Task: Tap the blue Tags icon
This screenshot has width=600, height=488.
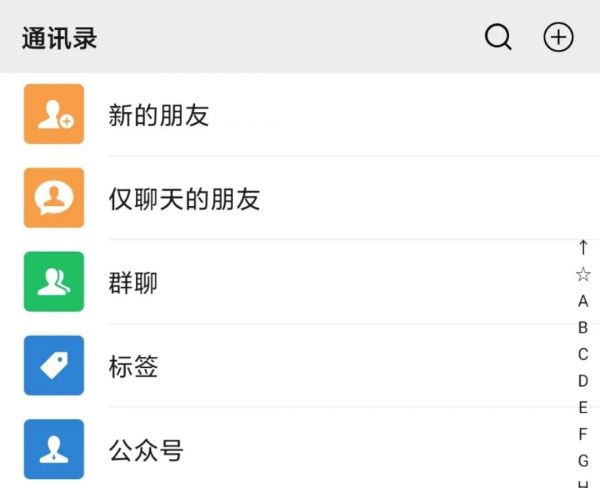Action: pos(54,366)
